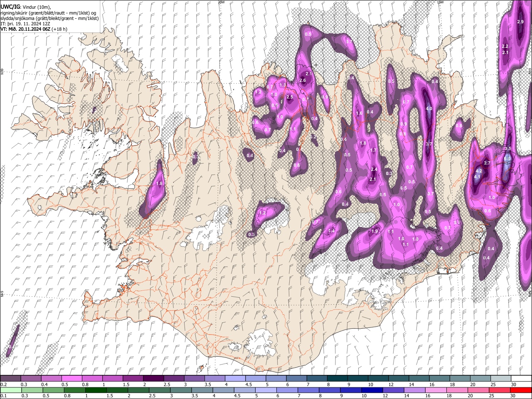This screenshot has width=532, height=399.
Task: Click the 1.9 snowfall value label
Action: tap(374, 231)
